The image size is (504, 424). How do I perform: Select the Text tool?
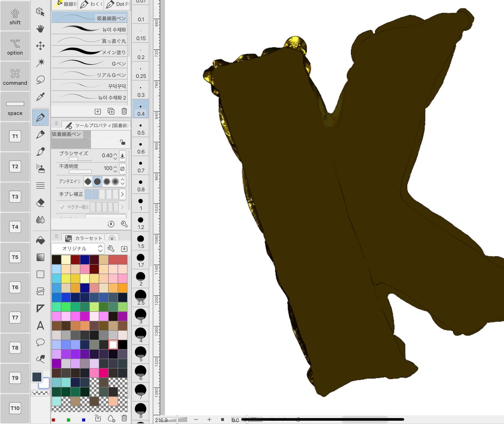click(x=40, y=325)
